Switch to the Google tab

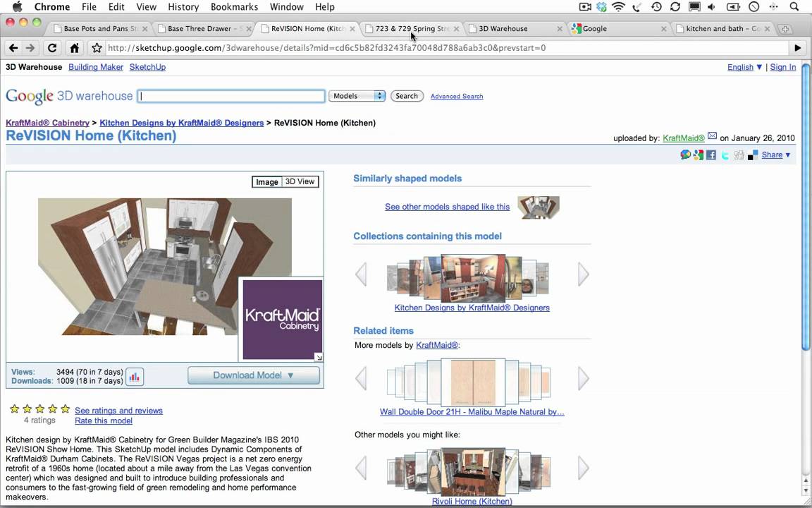point(619,29)
